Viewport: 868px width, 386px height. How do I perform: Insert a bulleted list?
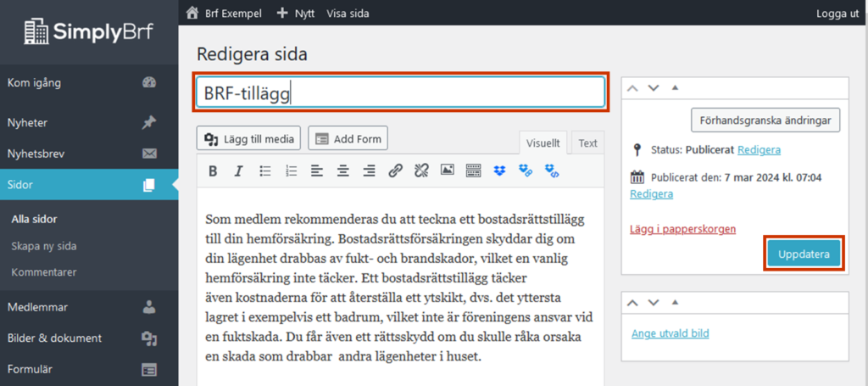pos(264,171)
